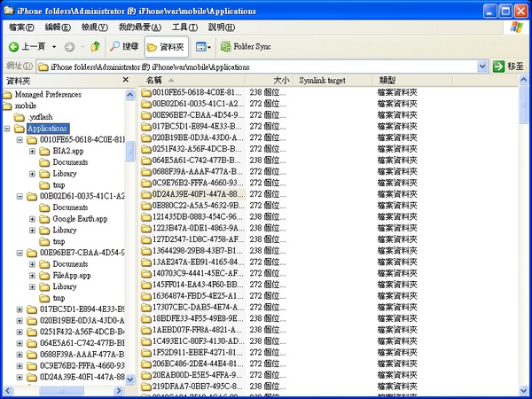The width and height of the screenshot is (532, 399).
Task: Open Search (搜尋) from the toolbar
Action: point(124,46)
